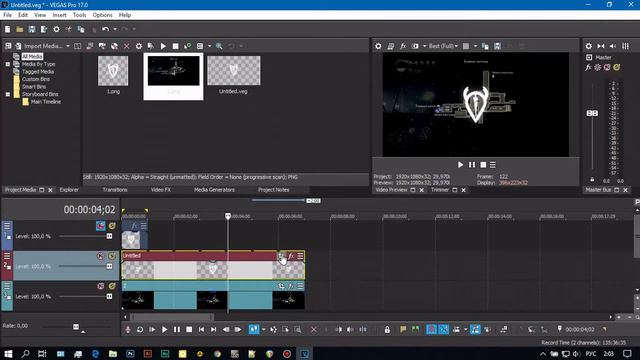Open Video Preview properties gear icon
The image size is (640, 360).
(x=378, y=46)
